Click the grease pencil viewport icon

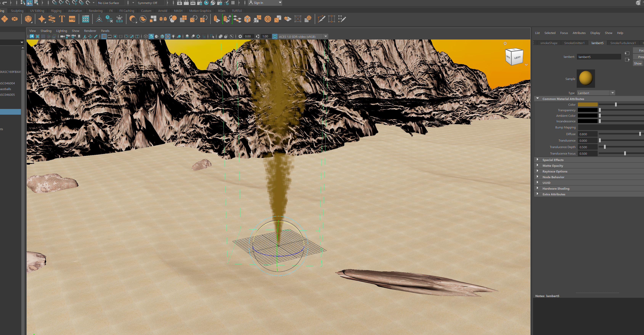pyautogui.click(x=96, y=36)
